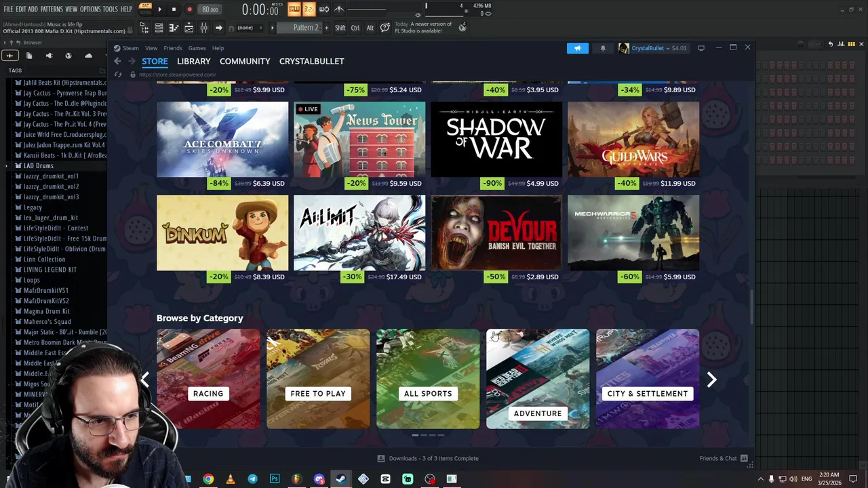This screenshot has height=488, width=868.
Task: Select the ALL SPORTS category card
Action: [428, 379]
